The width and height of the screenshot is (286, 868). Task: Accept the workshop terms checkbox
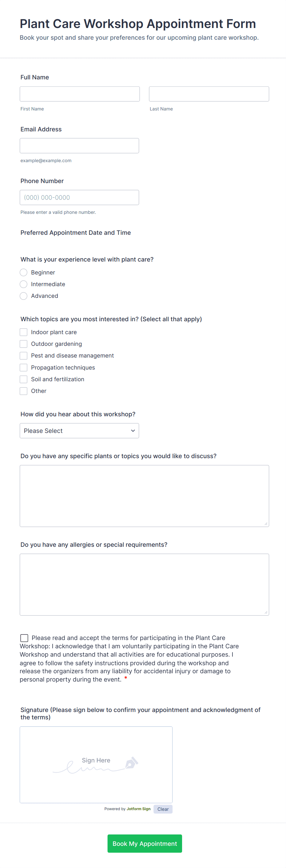coord(24,638)
